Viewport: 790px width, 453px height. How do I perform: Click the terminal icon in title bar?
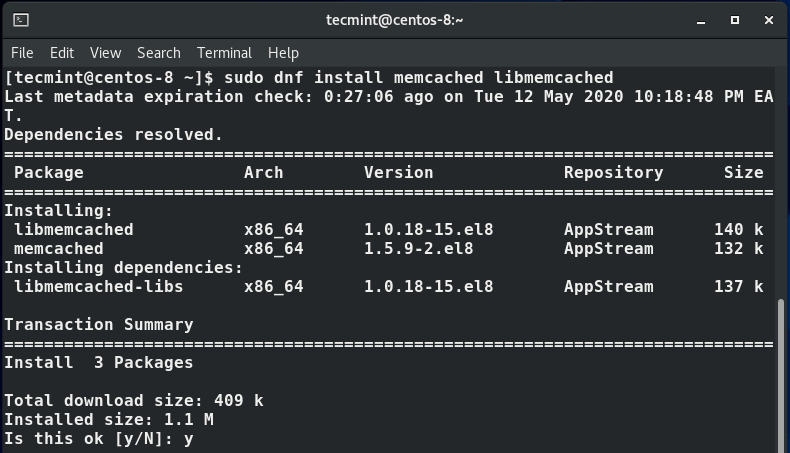(x=21, y=20)
